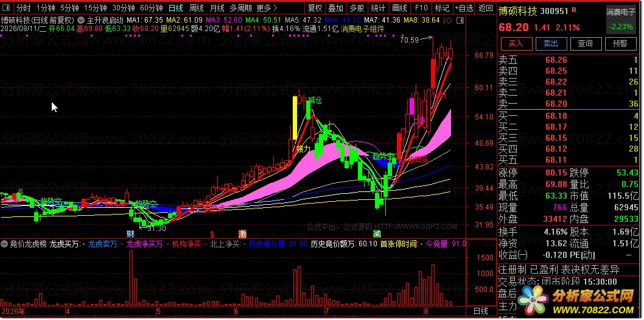
Task: Click the 财 event marker on chart
Action: pyautogui.click(x=131, y=234)
